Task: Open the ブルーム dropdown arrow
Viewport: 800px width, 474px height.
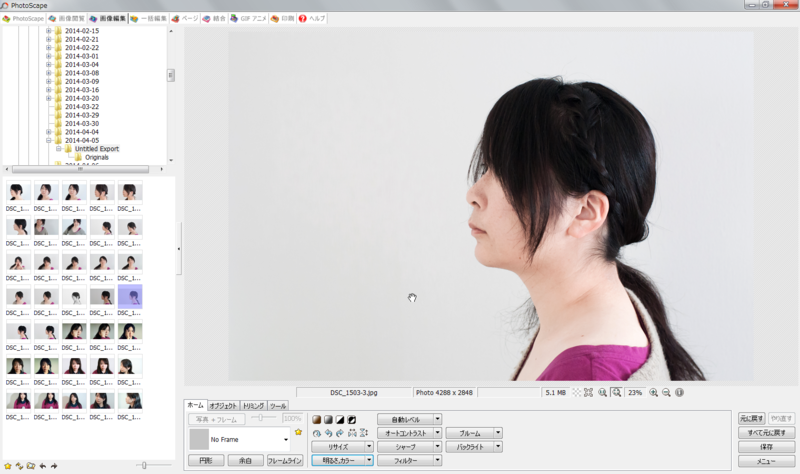Action: pyautogui.click(x=498, y=433)
